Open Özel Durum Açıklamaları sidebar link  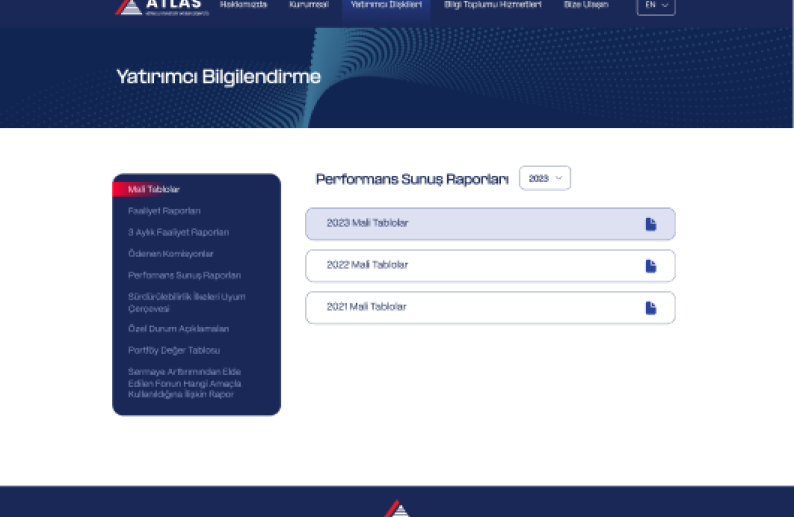click(178, 329)
